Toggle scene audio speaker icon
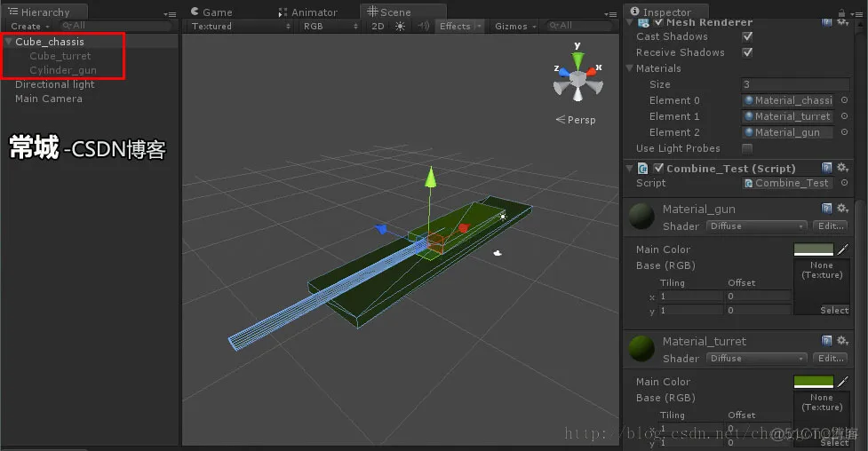This screenshot has height=451, width=868. (424, 26)
